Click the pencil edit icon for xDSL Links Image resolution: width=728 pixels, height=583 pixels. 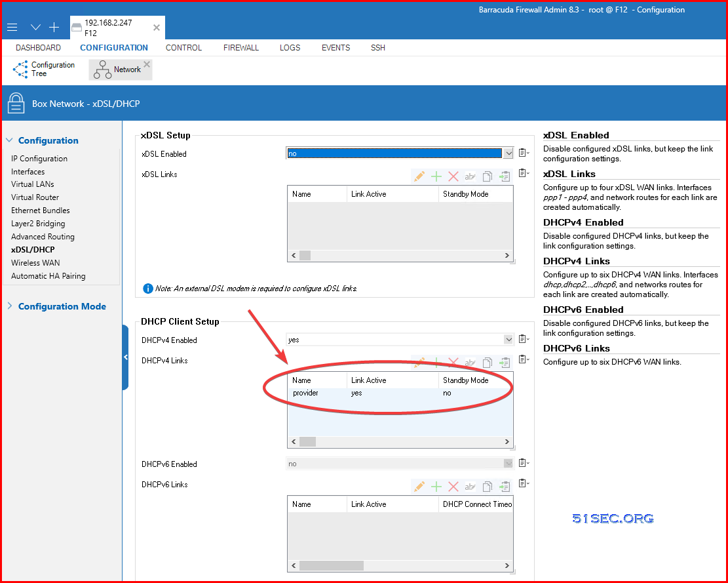pos(419,176)
